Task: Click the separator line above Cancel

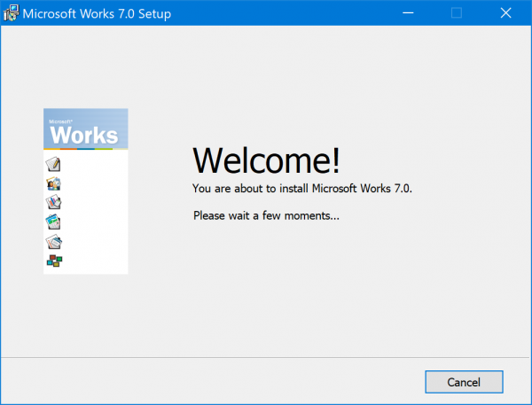Action: [266, 357]
